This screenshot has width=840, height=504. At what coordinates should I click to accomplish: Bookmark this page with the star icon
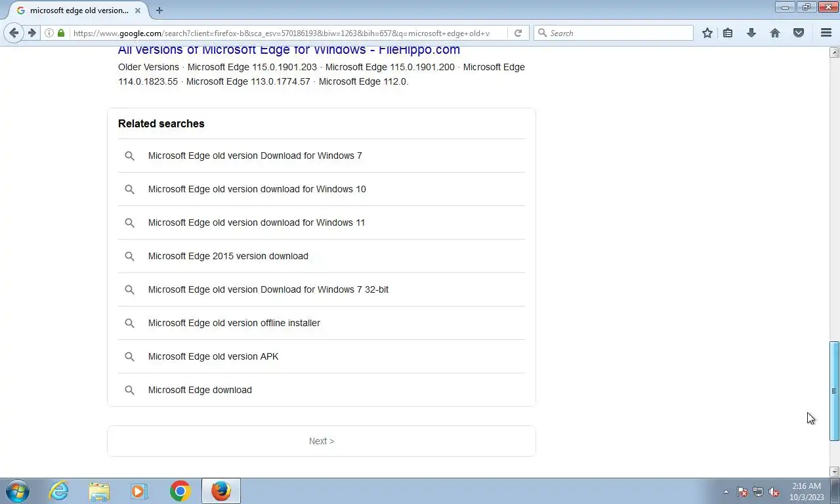[x=707, y=33]
